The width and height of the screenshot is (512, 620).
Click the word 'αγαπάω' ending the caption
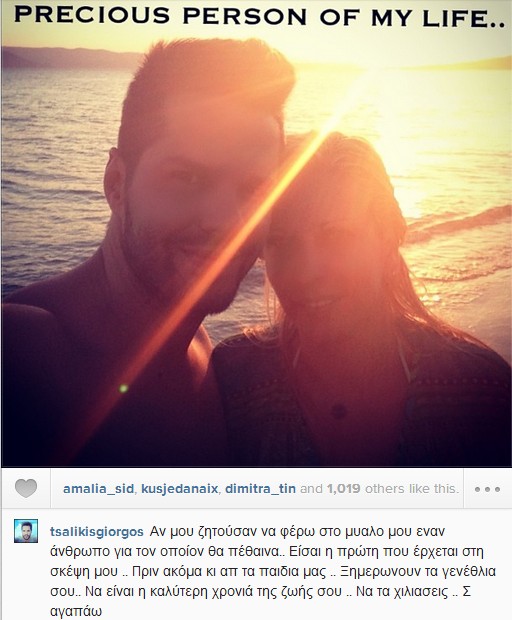pyautogui.click(x=76, y=612)
